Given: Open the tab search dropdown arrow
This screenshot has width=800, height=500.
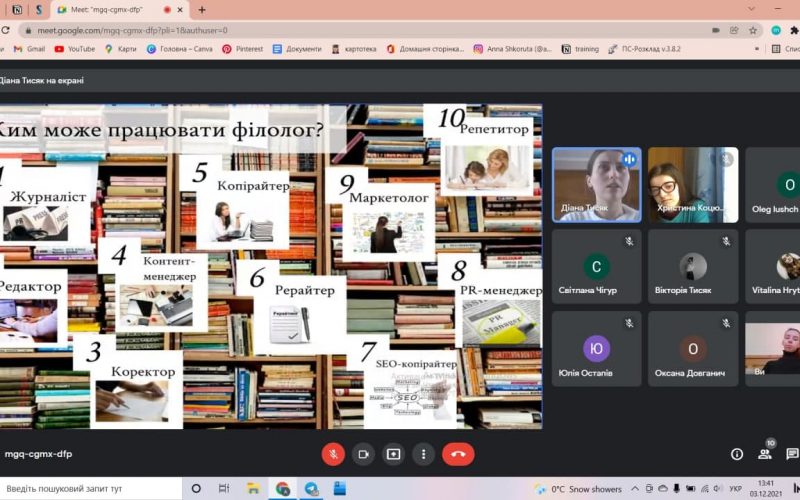Looking at the screenshot, I should (751, 9).
